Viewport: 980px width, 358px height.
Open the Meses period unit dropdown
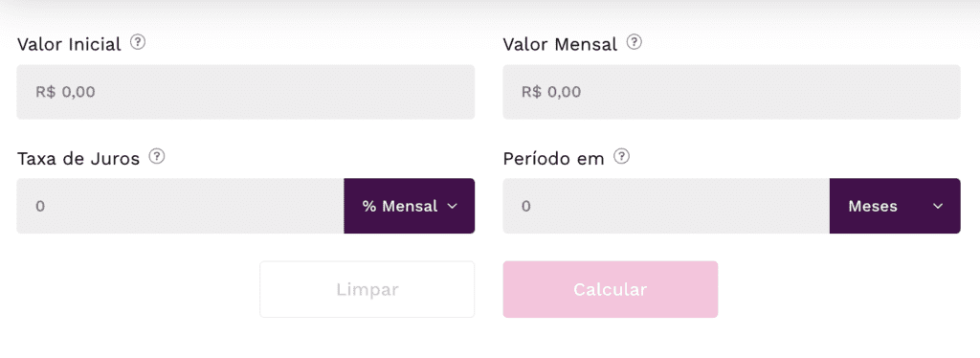pyautogui.click(x=895, y=206)
